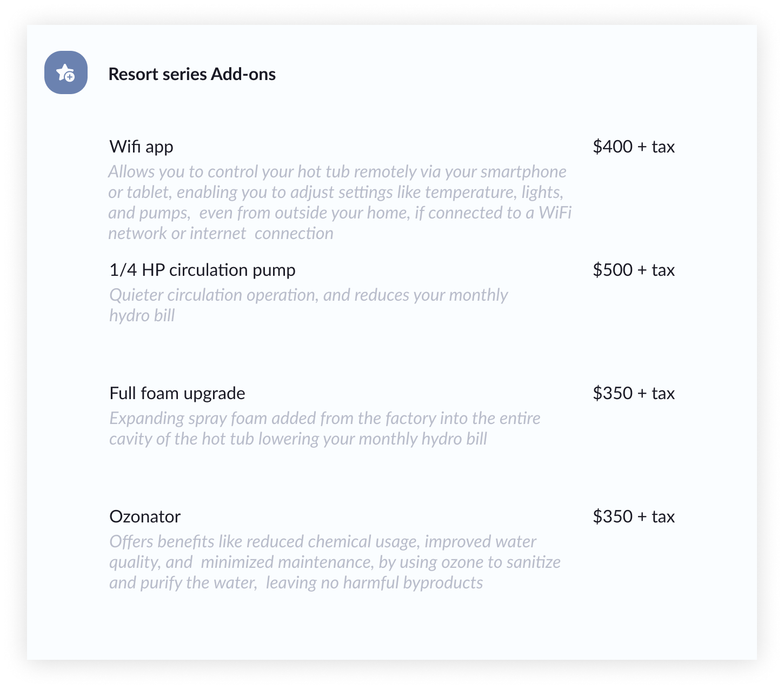
Task: Click the Resort series Add-ons heading
Action: pos(192,74)
